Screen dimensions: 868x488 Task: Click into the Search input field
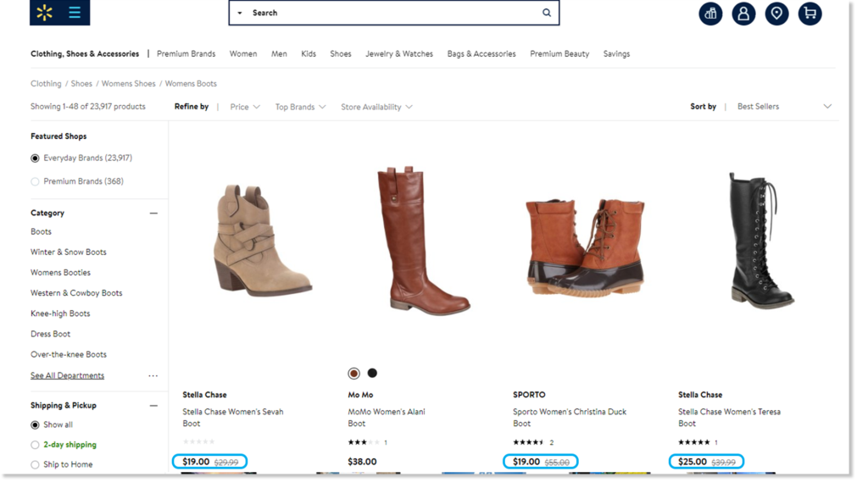click(x=394, y=13)
